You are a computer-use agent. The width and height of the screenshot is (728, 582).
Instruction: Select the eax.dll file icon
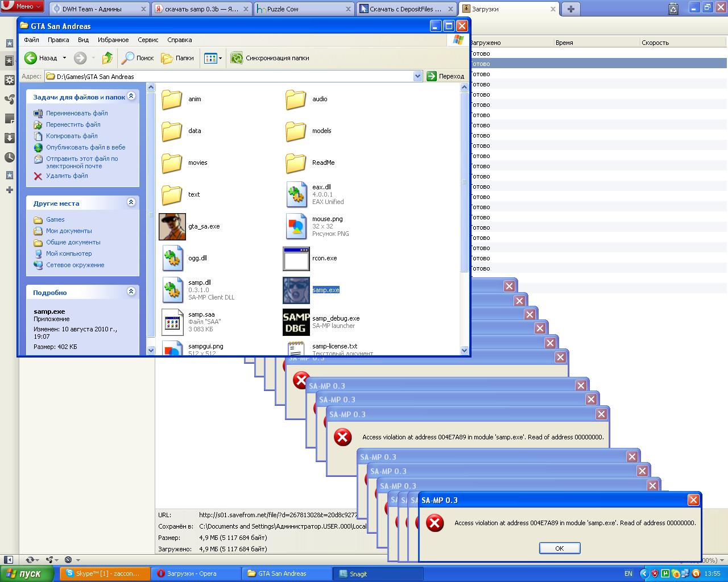coord(296,195)
